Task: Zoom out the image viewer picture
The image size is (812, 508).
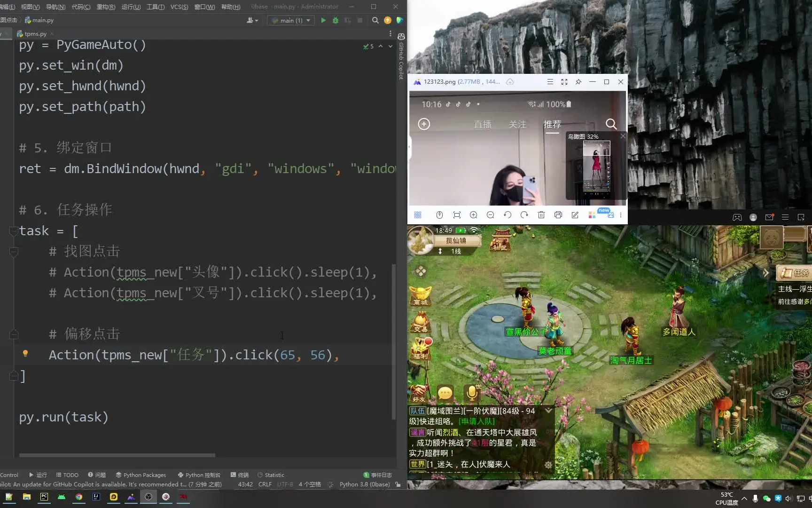Action: [491, 215]
